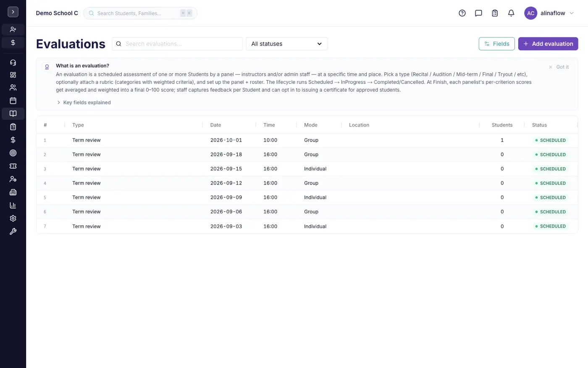Click Group mode in the 2026-09-06 row
The height and width of the screenshot is (368, 588).
[311, 212]
